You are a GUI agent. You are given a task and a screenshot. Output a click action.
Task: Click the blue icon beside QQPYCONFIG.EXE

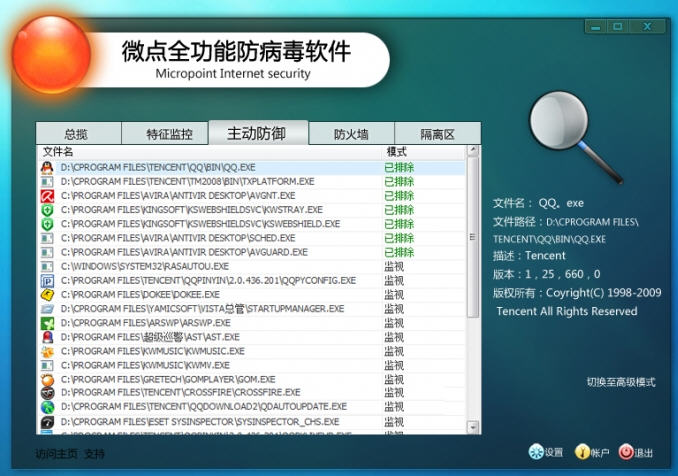coord(47,281)
